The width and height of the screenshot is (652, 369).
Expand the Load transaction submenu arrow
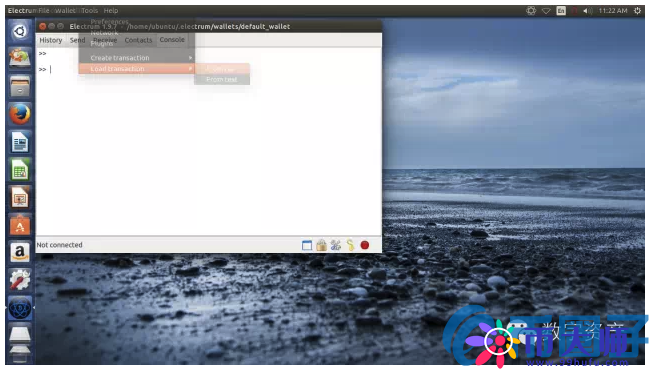pyautogui.click(x=190, y=69)
